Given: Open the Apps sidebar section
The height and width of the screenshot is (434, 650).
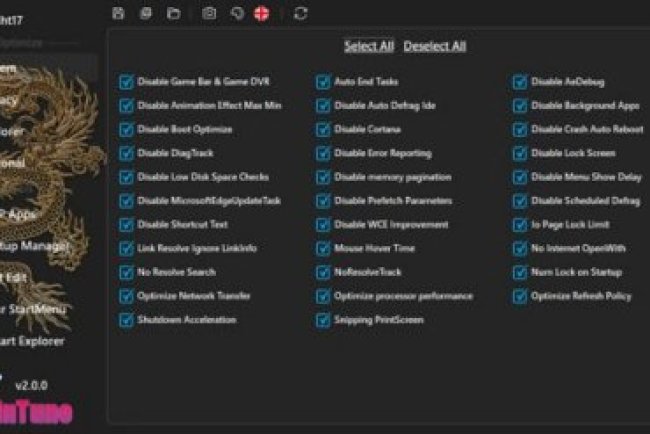Looking at the screenshot, I should (18, 215).
